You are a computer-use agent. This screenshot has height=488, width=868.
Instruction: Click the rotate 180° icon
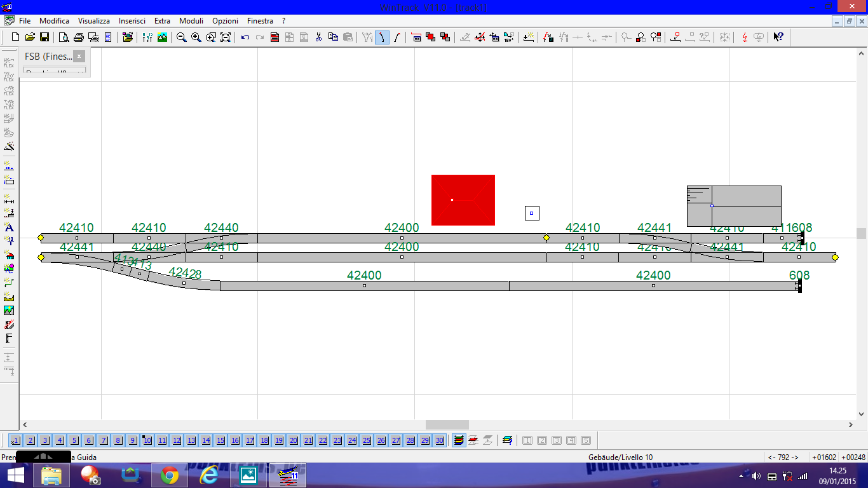508,37
